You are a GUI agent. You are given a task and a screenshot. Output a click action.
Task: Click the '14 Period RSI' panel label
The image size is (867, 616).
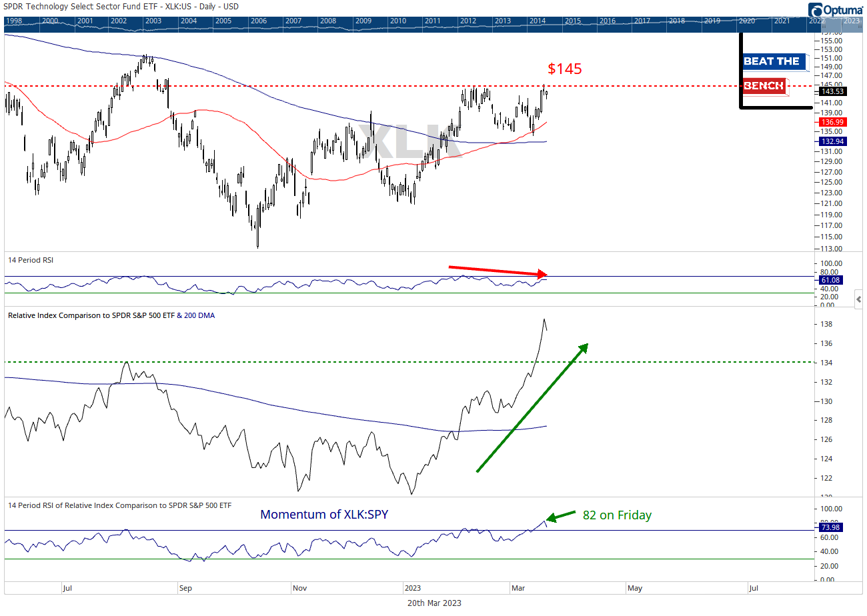click(31, 260)
